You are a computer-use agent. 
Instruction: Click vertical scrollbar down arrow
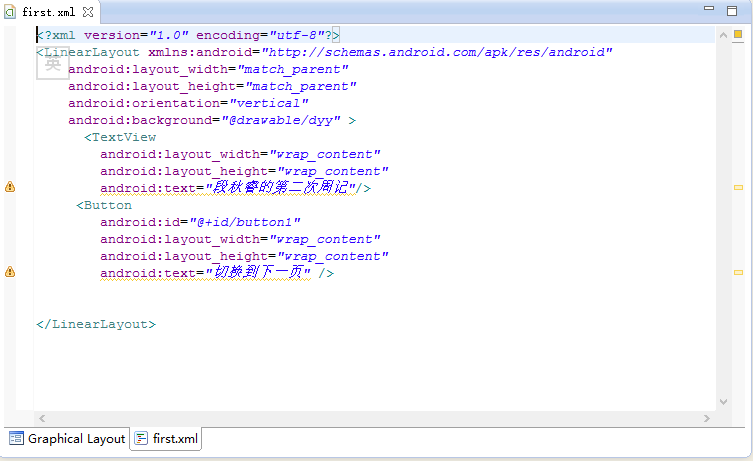723,401
